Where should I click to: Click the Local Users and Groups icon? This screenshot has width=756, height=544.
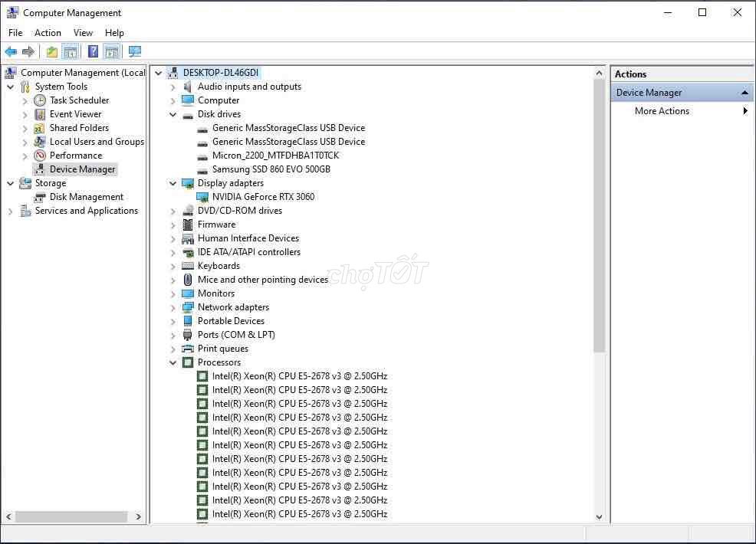click(40, 142)
